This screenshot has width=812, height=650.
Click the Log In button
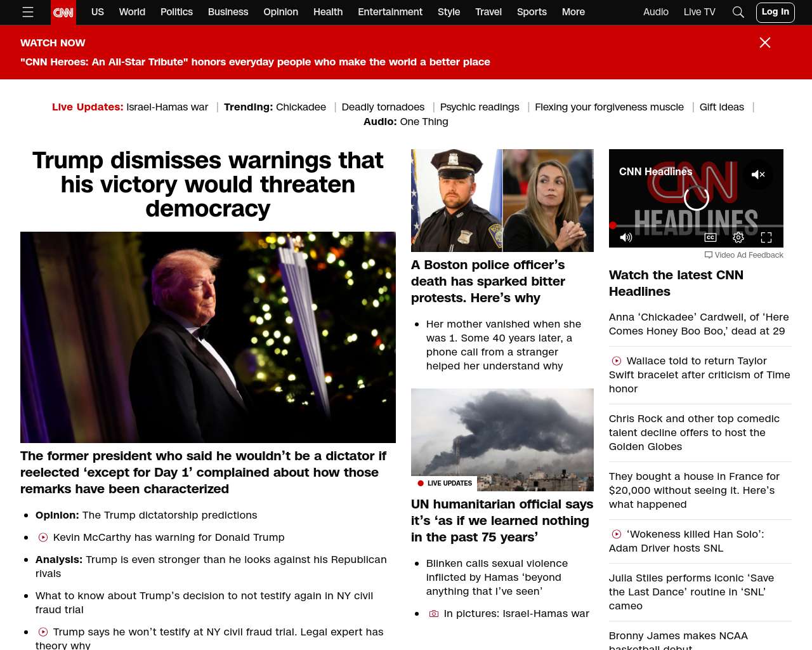pos(775,12)
